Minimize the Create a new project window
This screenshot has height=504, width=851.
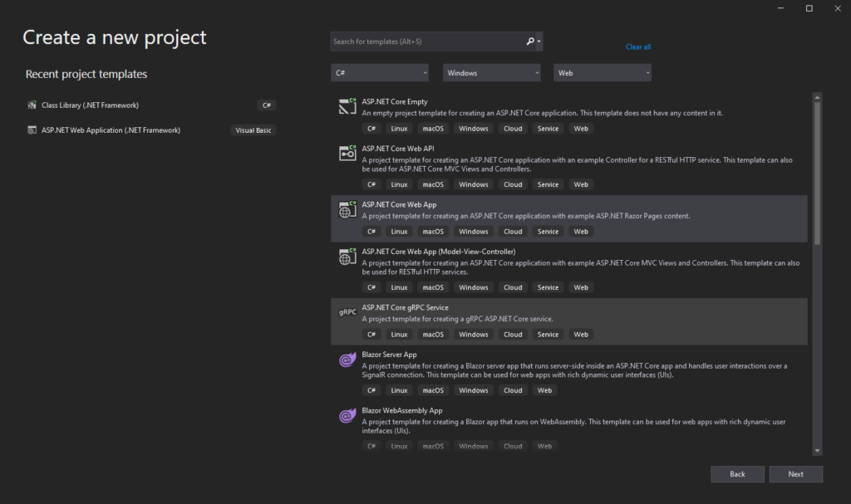(780, 8)
